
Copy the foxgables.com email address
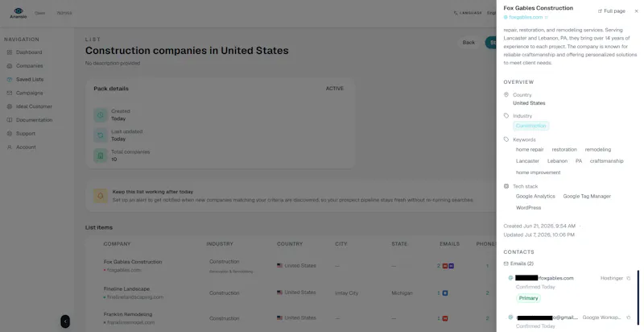(628, 278)
